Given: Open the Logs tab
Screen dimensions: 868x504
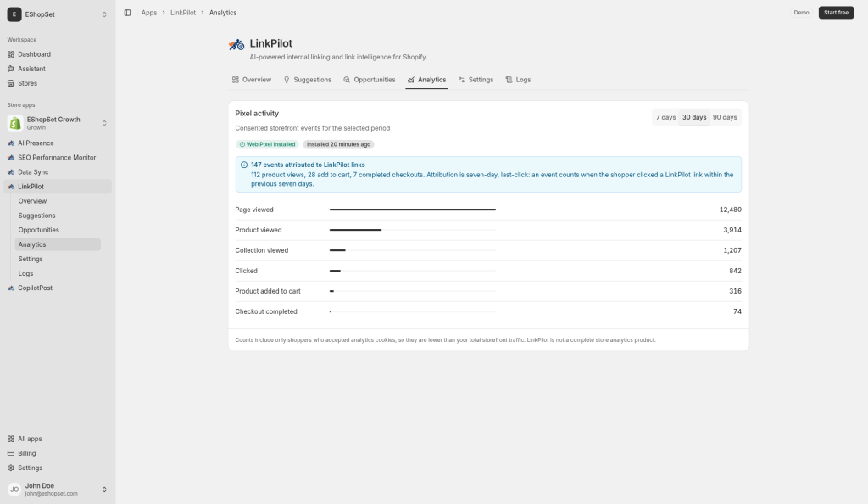Looking at the screenshot, I should (518, 80).
